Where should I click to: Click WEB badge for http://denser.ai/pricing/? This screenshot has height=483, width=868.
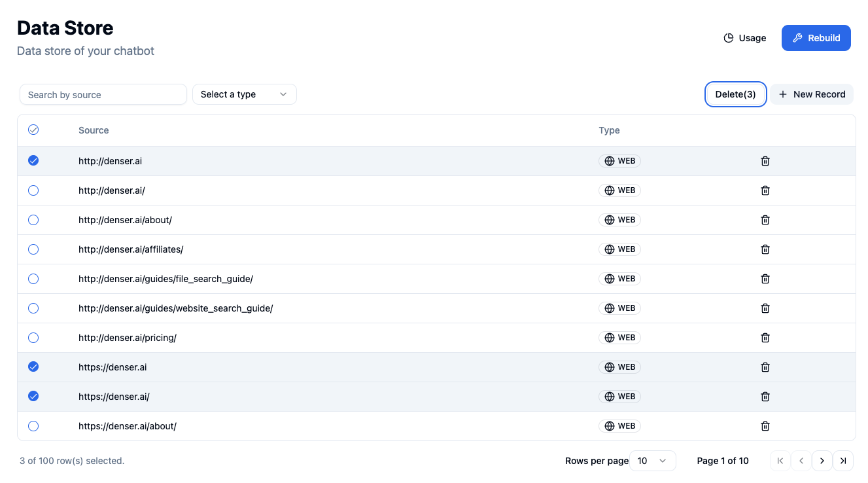click(x=619, y=338)
